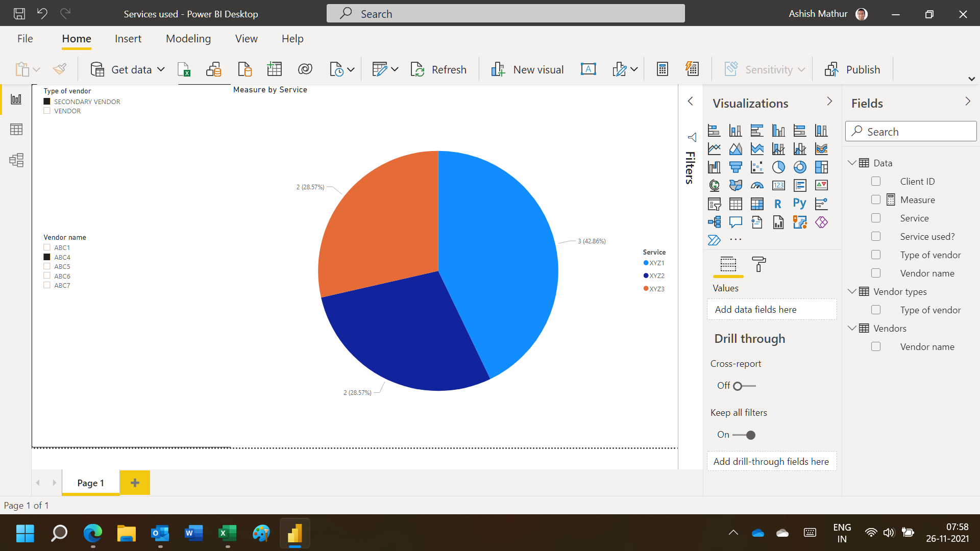Collapse the Vendor types table
This screenshot has width=980, height=551.
point(852,291)
